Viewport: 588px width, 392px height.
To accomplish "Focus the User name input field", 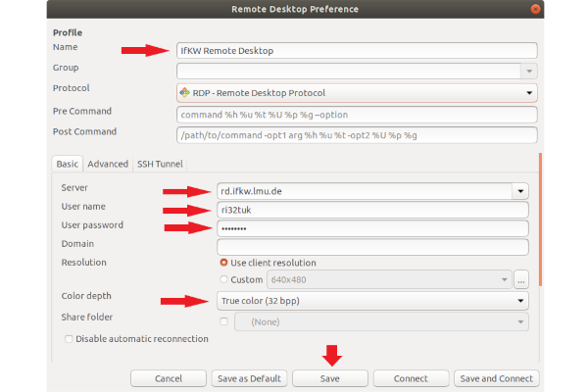I will point(372,210).
